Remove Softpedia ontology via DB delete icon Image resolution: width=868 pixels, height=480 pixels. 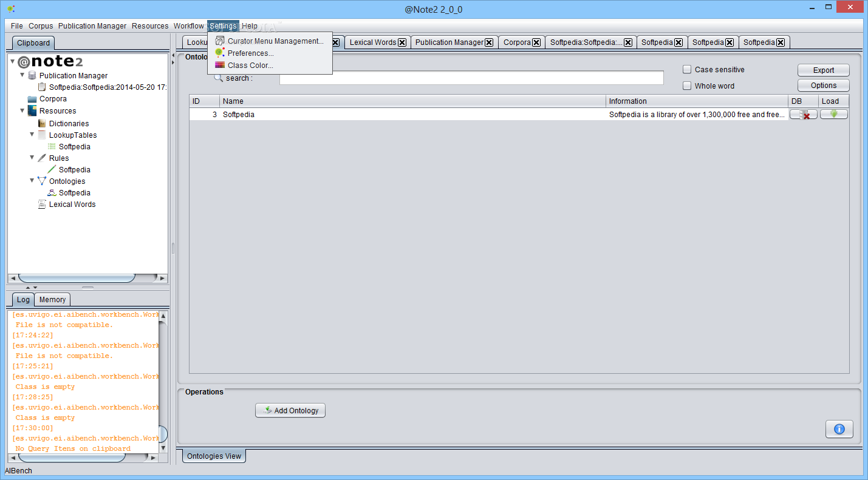[804, 114]
